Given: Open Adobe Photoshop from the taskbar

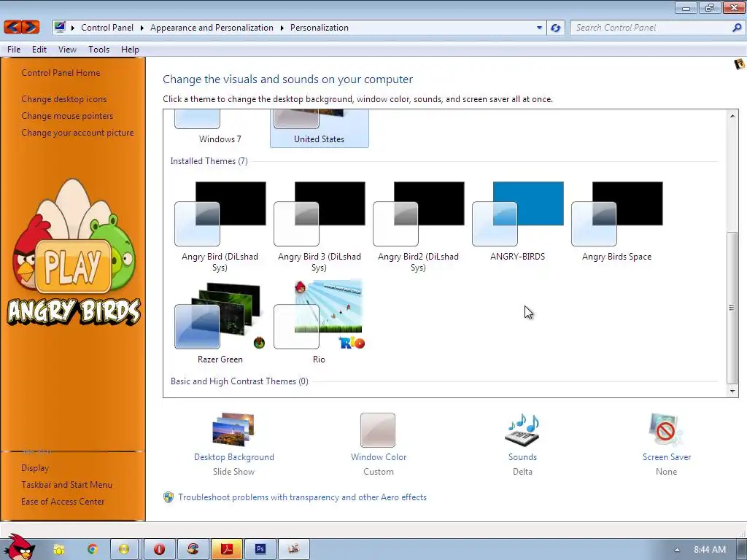Looking at the screenshot, I should point(260,549).
